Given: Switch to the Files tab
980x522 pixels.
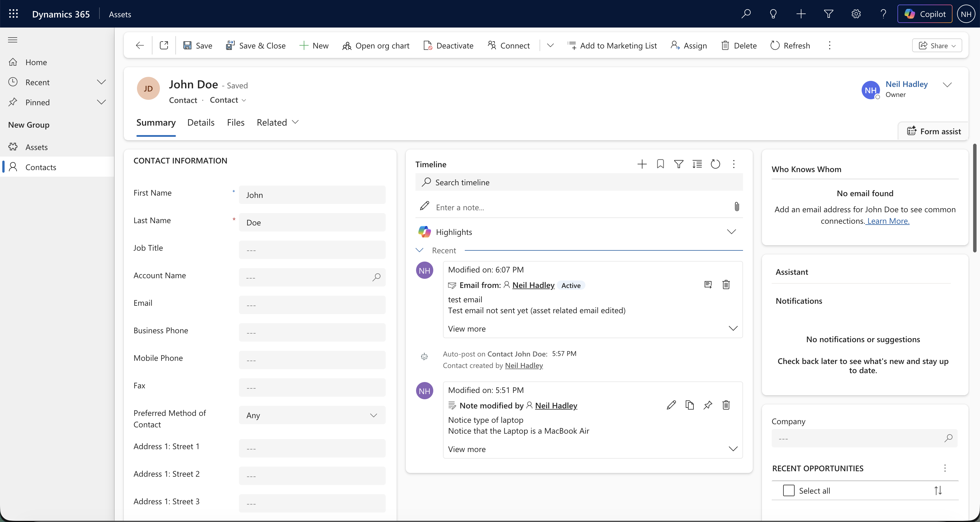Looking at the screenshot, I should (x=236, y=122).
